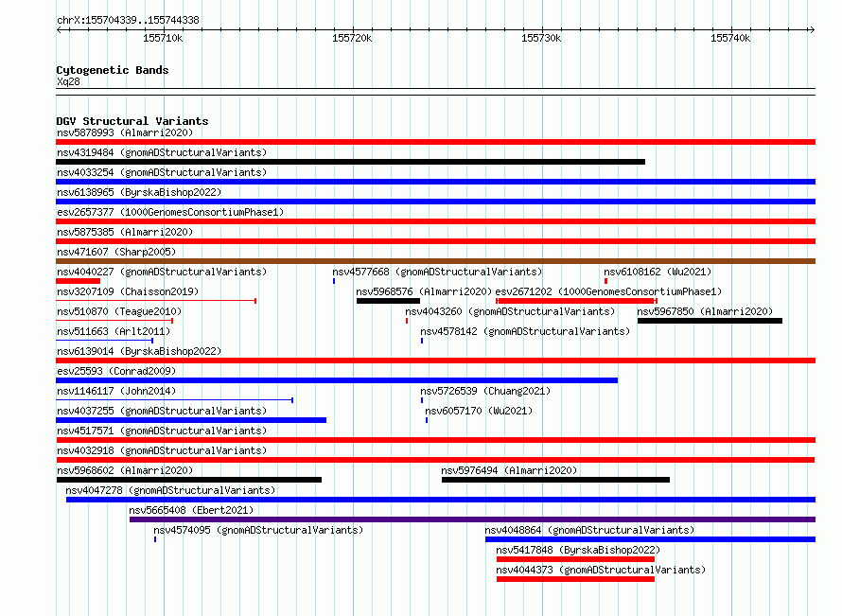Image resolution: width=842 pixels, height=616 pixels.
Task: Click the 155710k ruler position label
Action: [x=163, y=38]
